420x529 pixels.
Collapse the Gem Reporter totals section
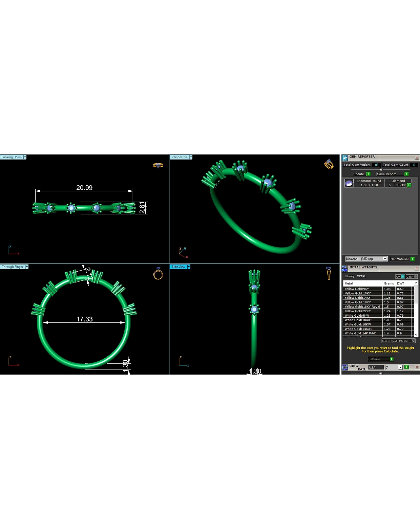pyautogui.click(x=381, y=169)
